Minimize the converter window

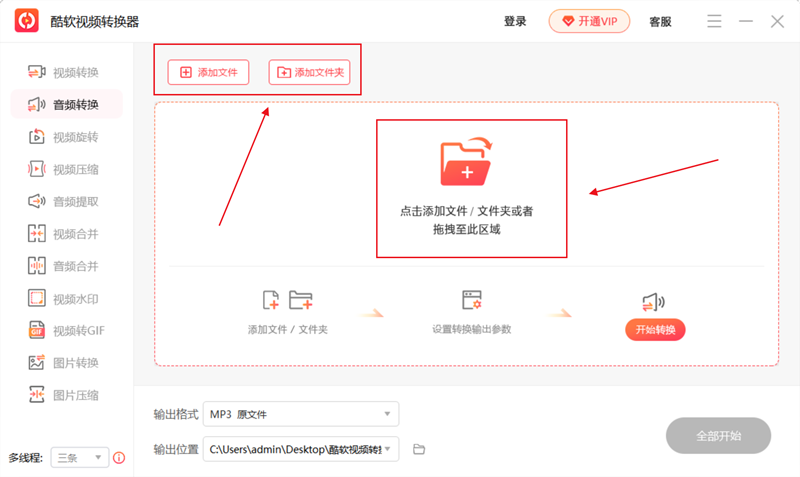[x=746, y=21]
